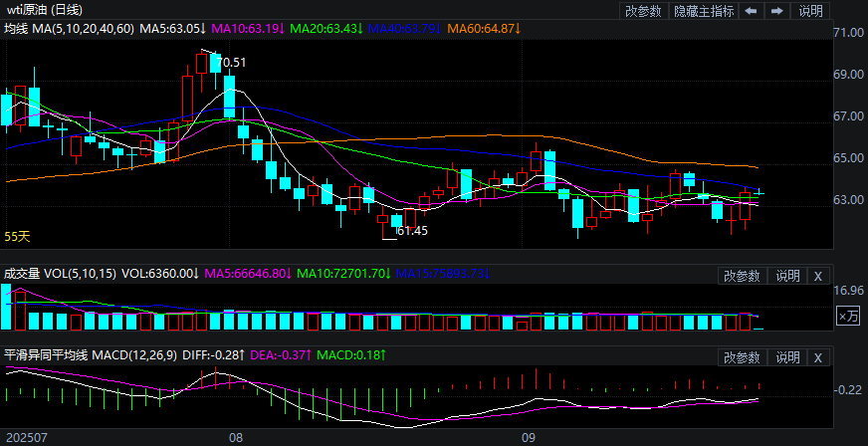Toggle 隐藏主指标 to hide main indicator
868x446 pixels.
[704, 11]
